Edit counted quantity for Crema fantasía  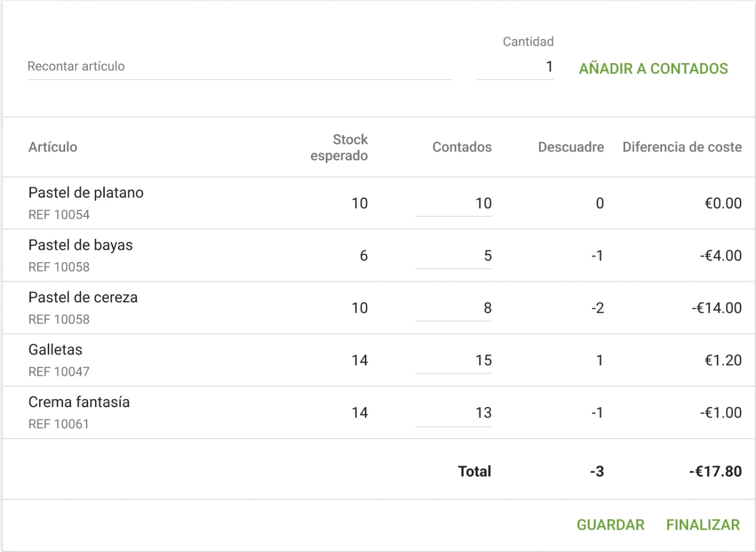point(454,413)
